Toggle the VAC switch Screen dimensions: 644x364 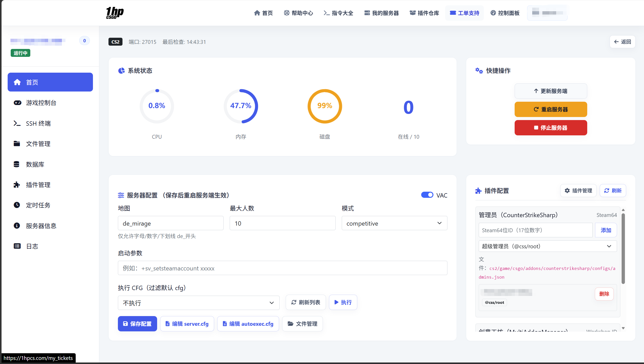click(427, 195)
